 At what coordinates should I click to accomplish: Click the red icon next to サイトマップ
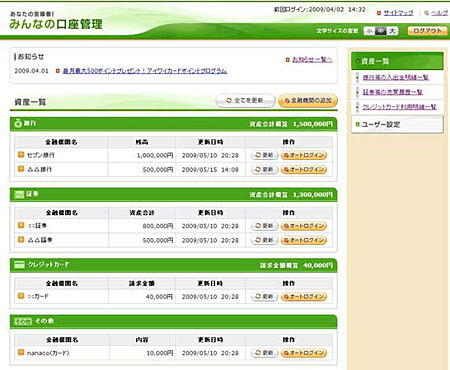(x=379, y=13)
